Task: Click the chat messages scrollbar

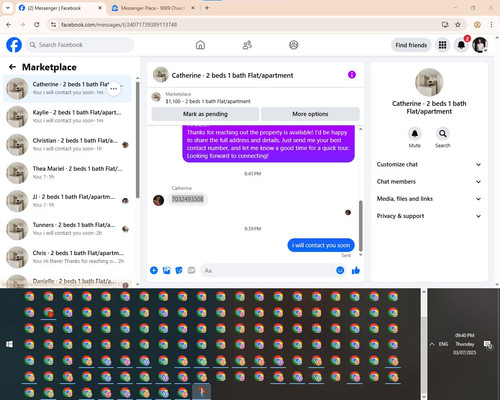Action: pyautogui.click(x=360, y=226)
